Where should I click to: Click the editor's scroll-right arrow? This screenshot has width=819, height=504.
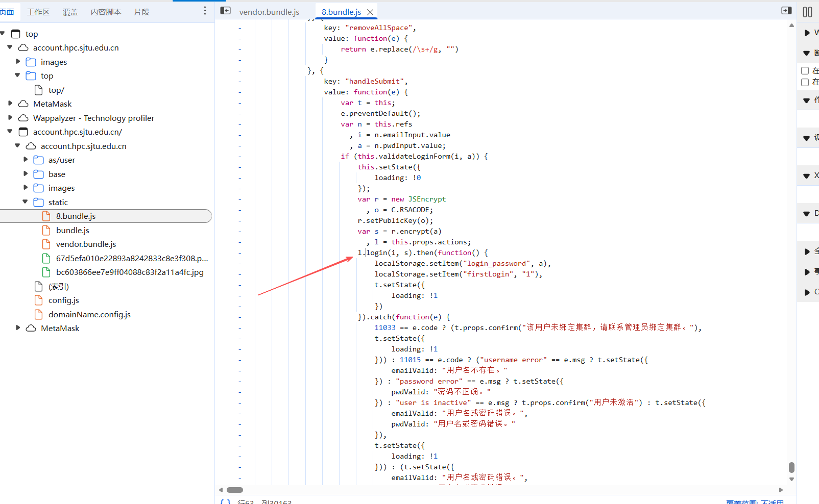(781, 490)
